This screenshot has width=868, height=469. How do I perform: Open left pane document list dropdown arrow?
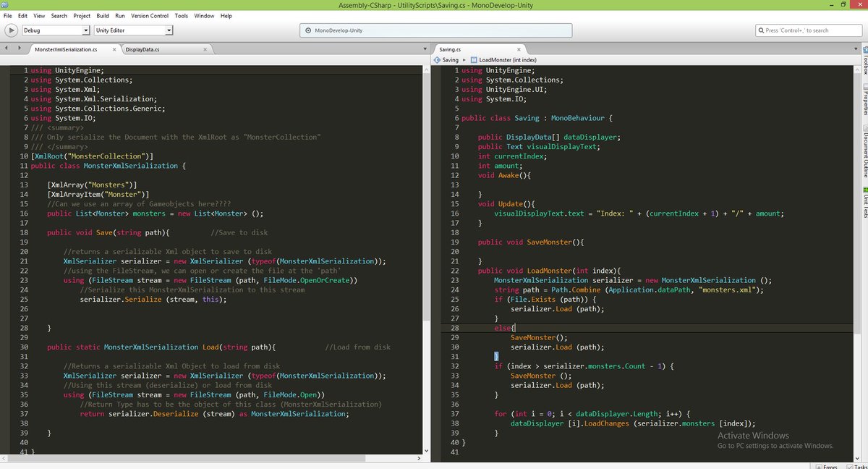[x=425, y=48]
